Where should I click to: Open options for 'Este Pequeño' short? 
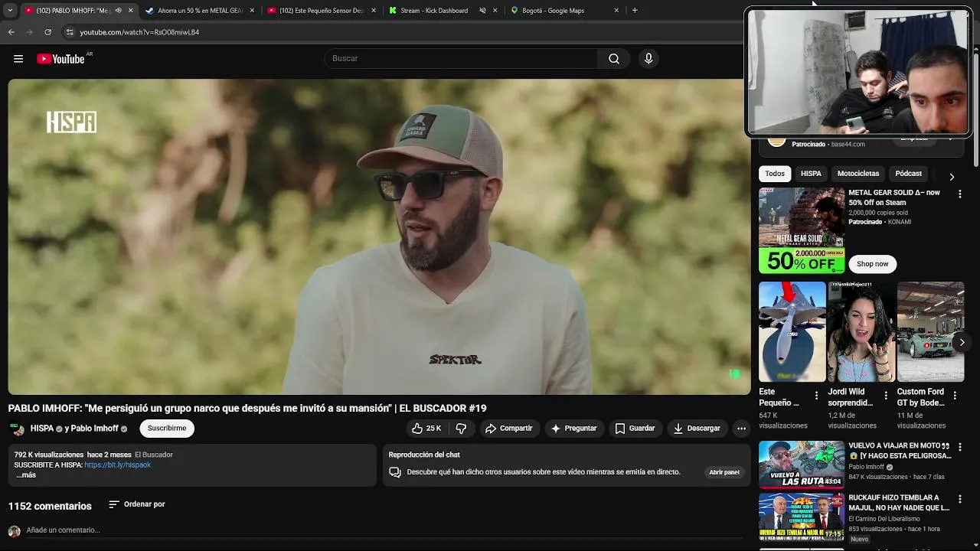click(816, 396)
